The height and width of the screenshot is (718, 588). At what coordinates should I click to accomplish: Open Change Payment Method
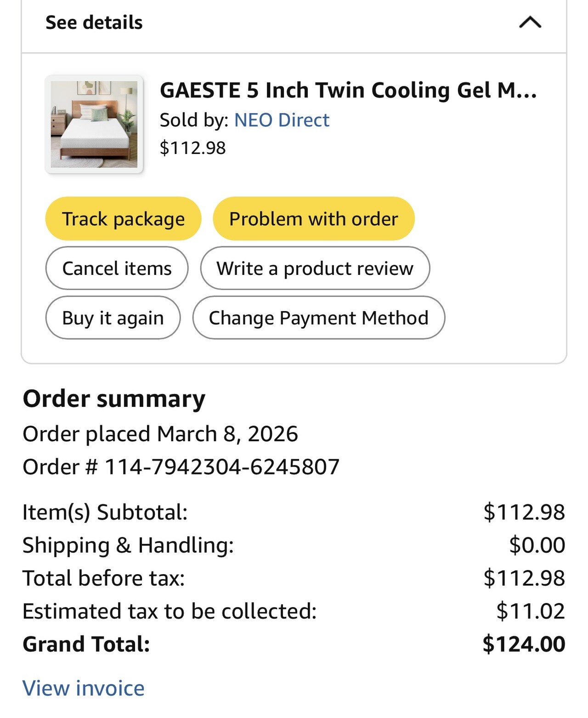(318, 318)
